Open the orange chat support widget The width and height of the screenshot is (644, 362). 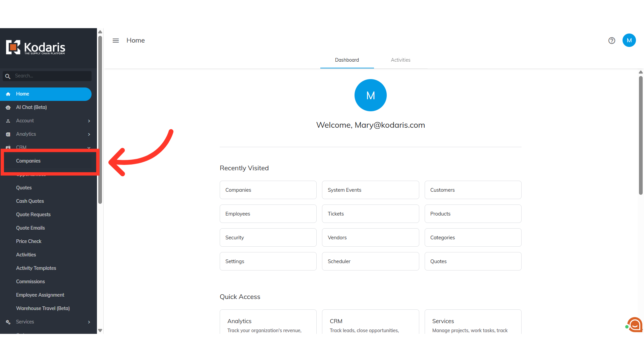tap(635, 324)
